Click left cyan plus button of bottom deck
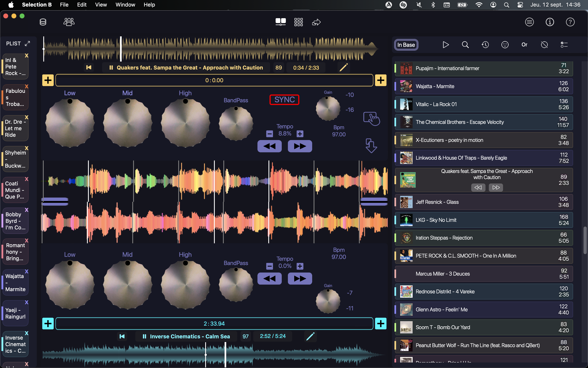588x368 pixels. coord(48,323)
